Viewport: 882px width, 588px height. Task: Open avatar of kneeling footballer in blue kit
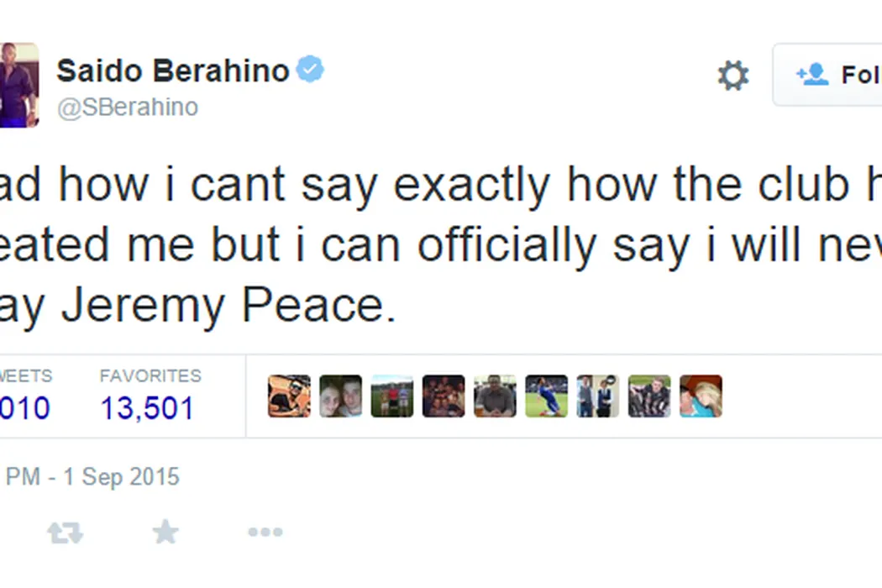[x=546, y=396]
